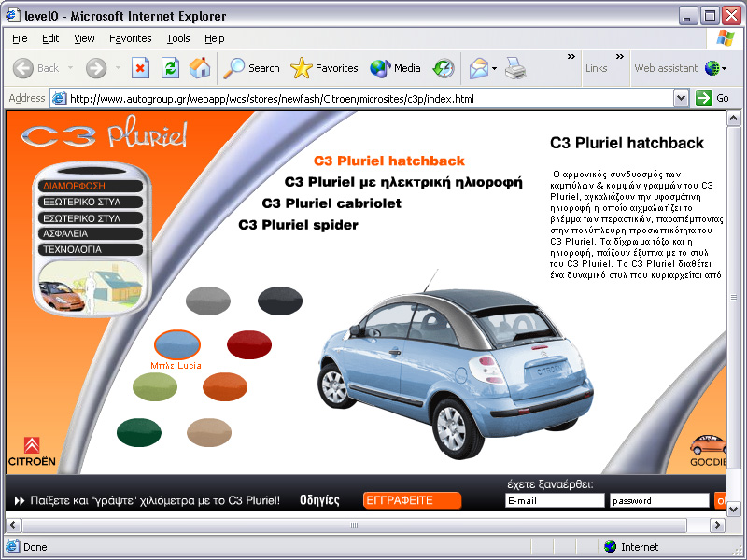The image size is (747, 560).
Task: Click the Forward arrow button
Action: coord(96,68)
